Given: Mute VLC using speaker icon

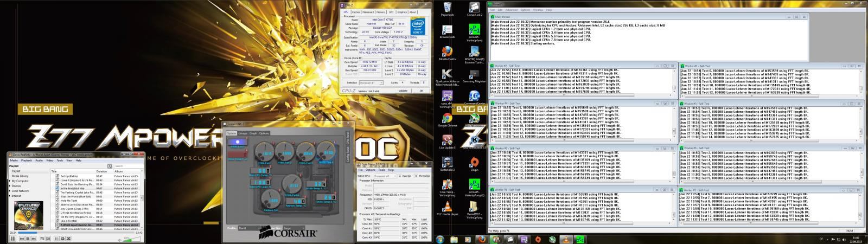Looking at the screenshot, I should (120, 240).
